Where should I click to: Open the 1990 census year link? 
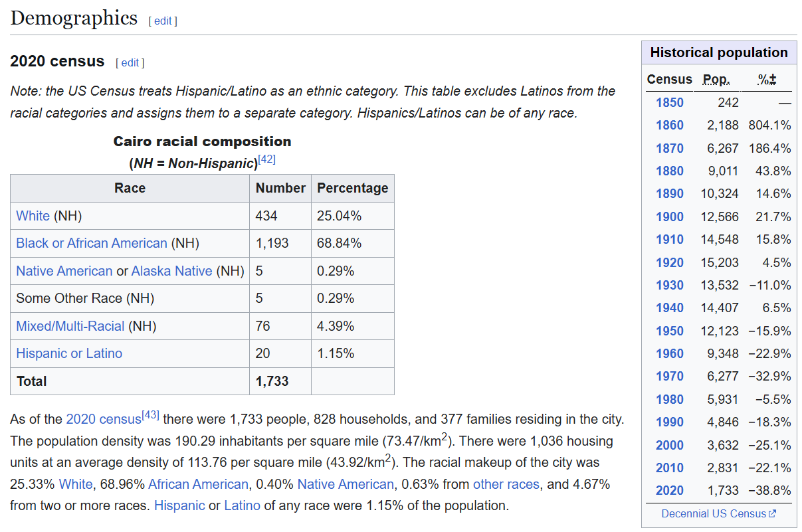pos(670,422)
